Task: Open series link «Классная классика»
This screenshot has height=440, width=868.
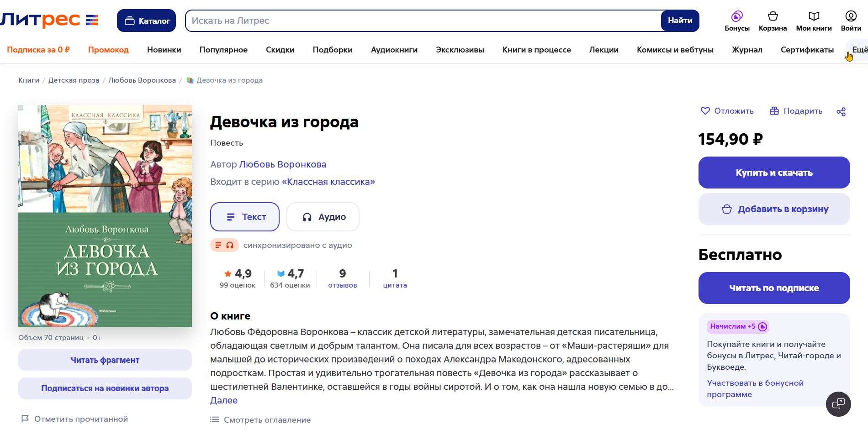Action: pyautogui.click(x=328, y=182)
